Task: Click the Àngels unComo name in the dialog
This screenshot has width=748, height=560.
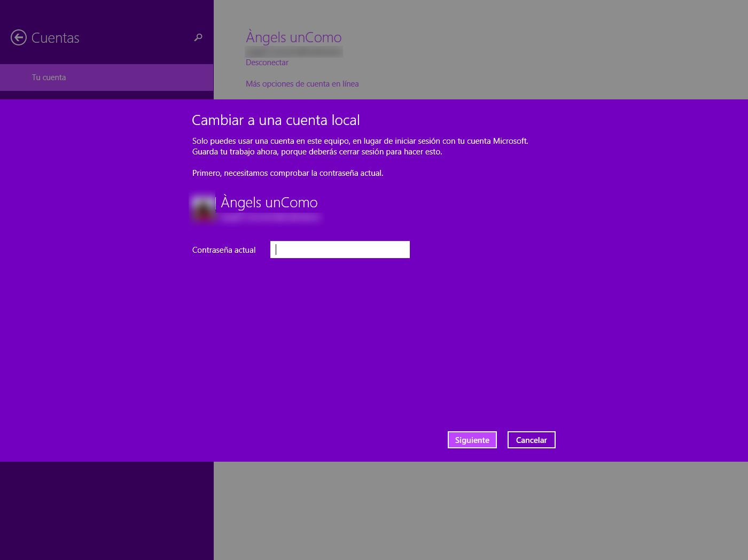Action: [x=269, y=203]
